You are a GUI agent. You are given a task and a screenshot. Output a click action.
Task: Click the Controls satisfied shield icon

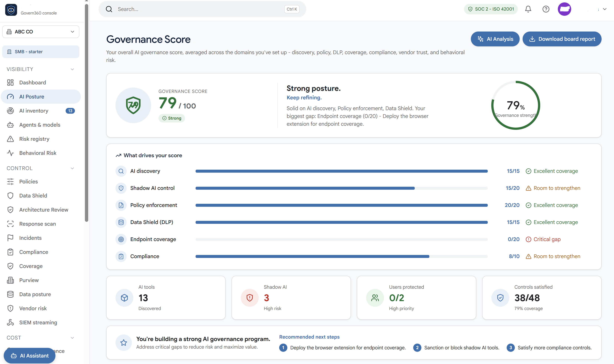point(500,298)
